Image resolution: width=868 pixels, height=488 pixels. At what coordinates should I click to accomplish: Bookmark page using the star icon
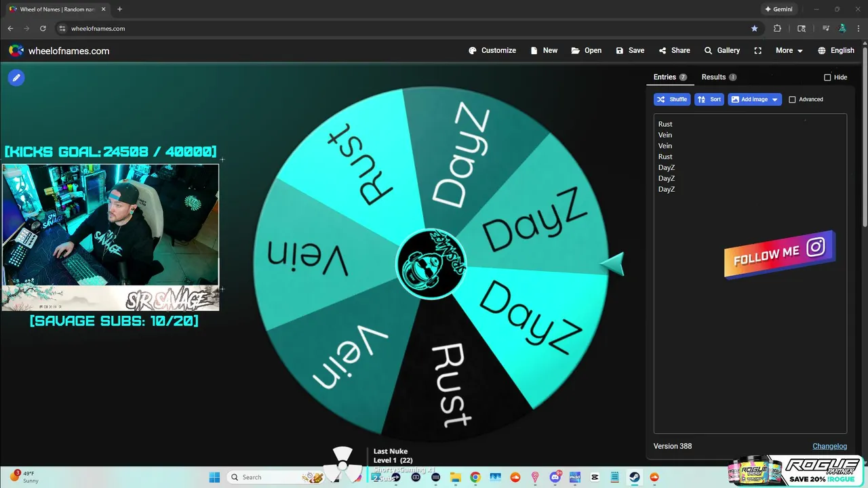754,28
